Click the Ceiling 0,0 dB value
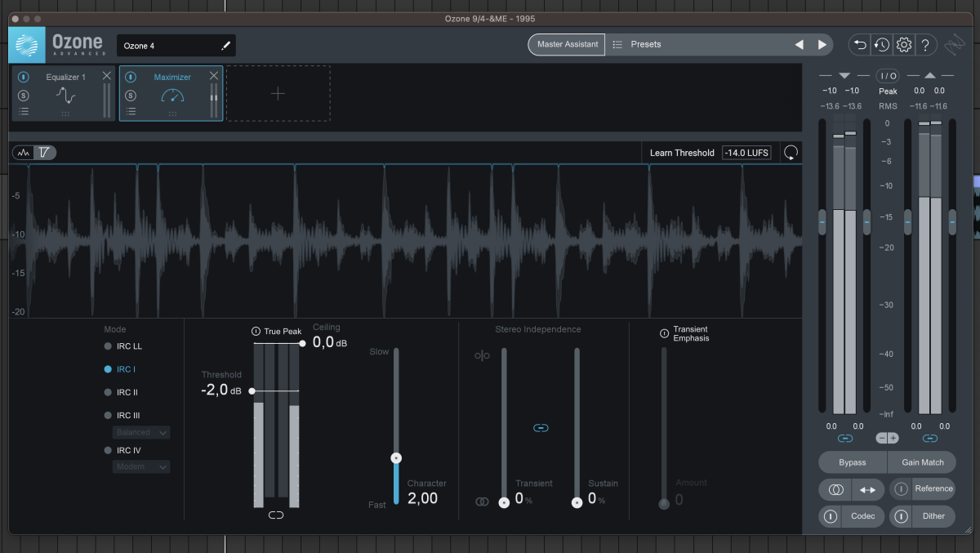The height and width of the screenshot is (553, 980). 330,342
